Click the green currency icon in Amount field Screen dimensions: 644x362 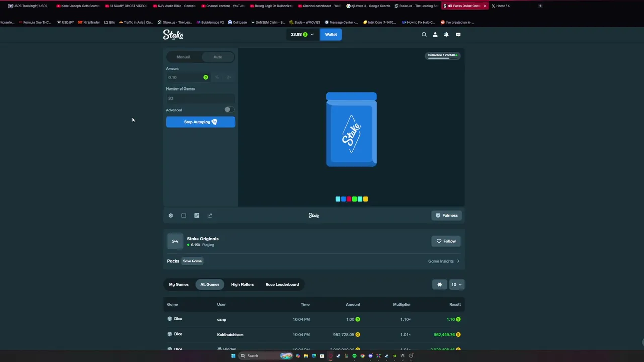click(x=206, y=77)
